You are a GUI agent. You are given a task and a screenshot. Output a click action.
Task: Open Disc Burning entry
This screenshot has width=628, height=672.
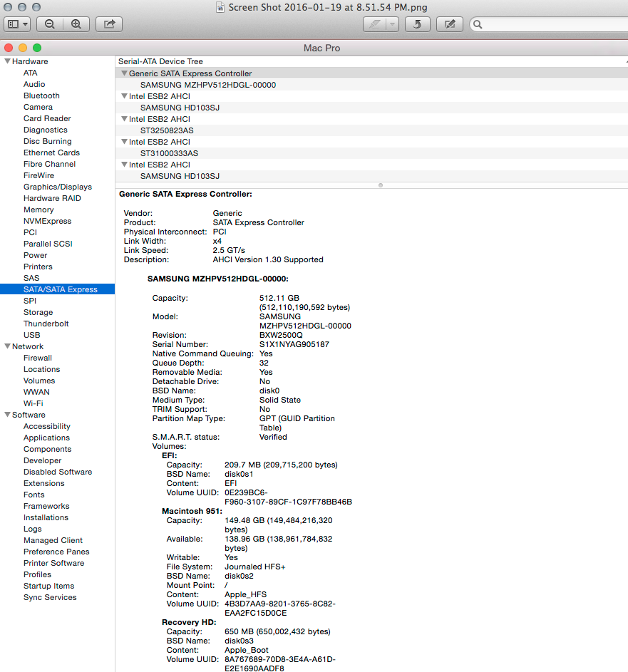coord(48,141)
